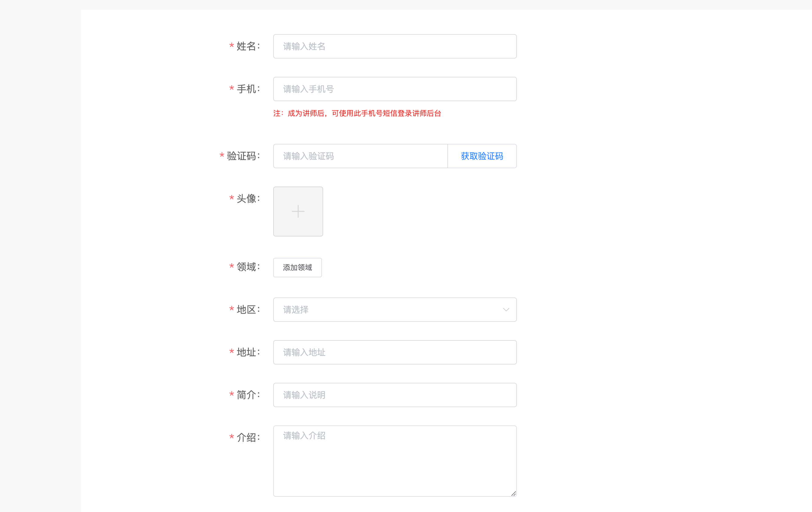The height and width of the screenshot is (512, 812).
Task: Open the 地区 请选择 dropdown
Action: pos(394,310)
